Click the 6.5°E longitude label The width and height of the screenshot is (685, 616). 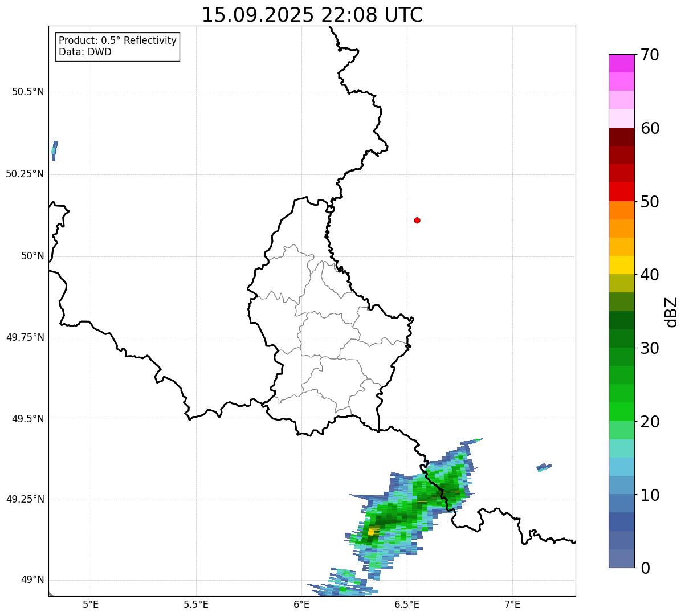(x=407, y=605)
